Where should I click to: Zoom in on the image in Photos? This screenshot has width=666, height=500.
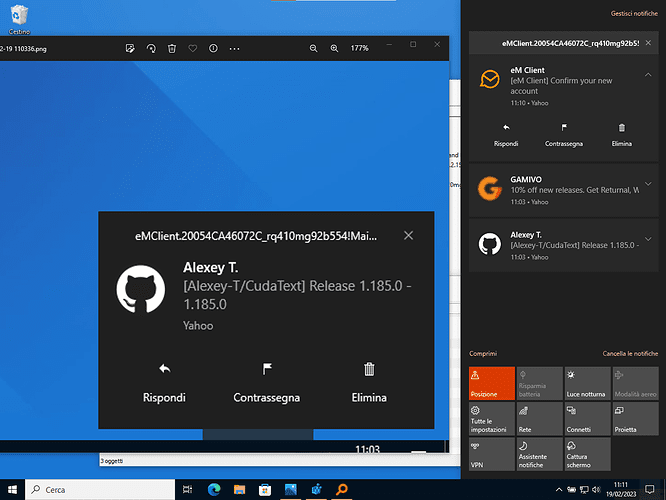[335, 48]
